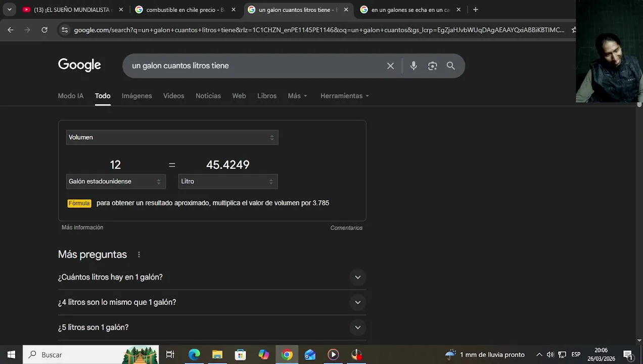The width and height of the screenshot is (643, 364).
Task: Open the Volumen unit type dropdown
Action: [x=172, y=138]
